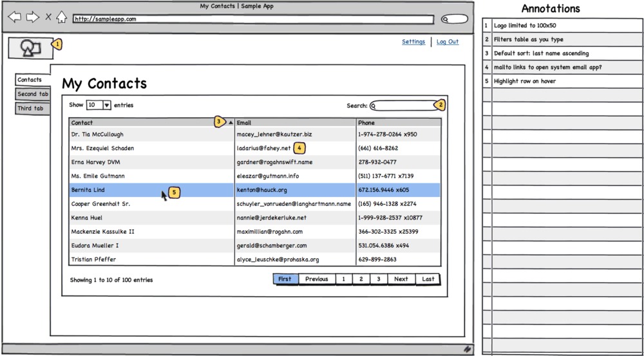Select page 2 in pagination

click(361, 279)
